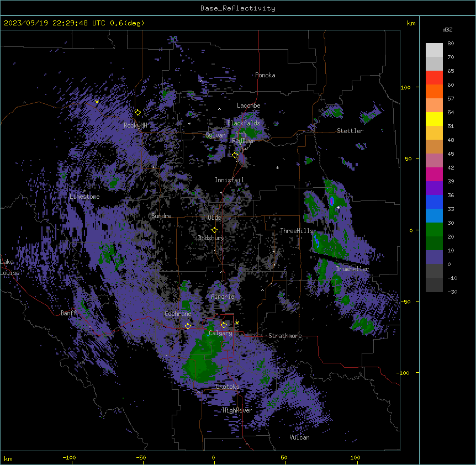Screen dimensions: 476x465
Task: Click the Limestone label
Action: click(84, 197)
